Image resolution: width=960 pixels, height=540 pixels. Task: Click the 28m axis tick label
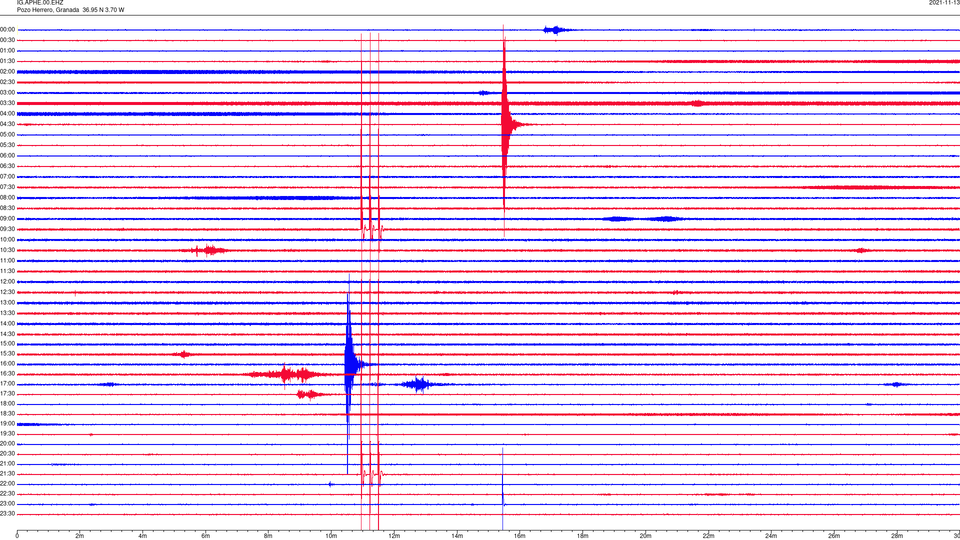pyautogui.click(x=897, y=536)
